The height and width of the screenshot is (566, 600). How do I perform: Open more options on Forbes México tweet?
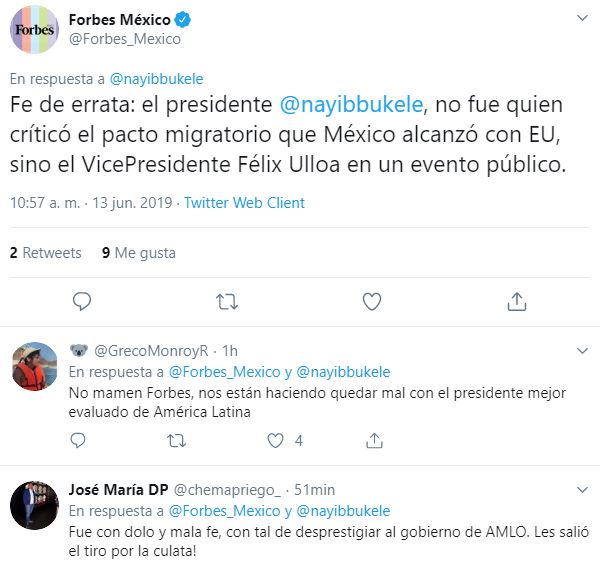coord(581,19)
